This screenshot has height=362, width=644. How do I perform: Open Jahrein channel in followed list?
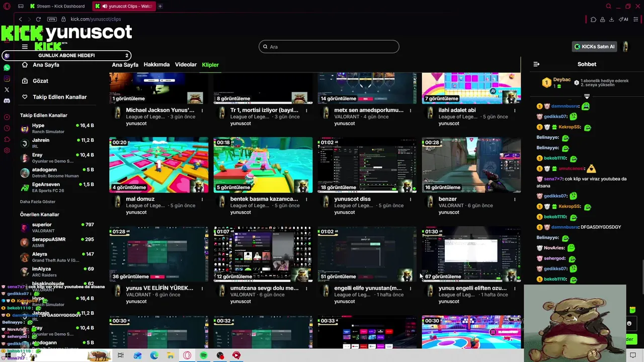coord(57,143)
